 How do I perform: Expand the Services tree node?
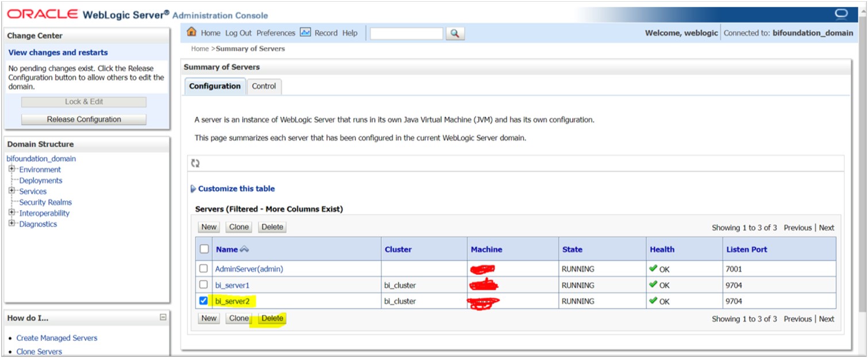click(x=12, y=191)
